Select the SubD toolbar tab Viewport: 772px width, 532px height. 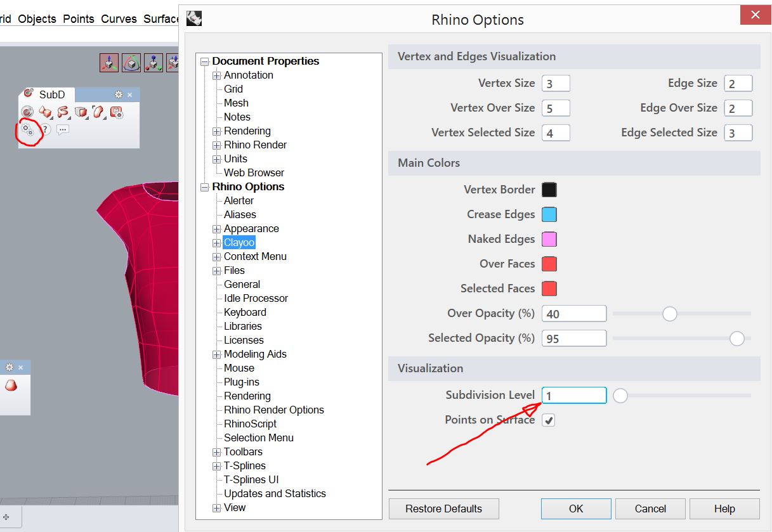(46, 94)
